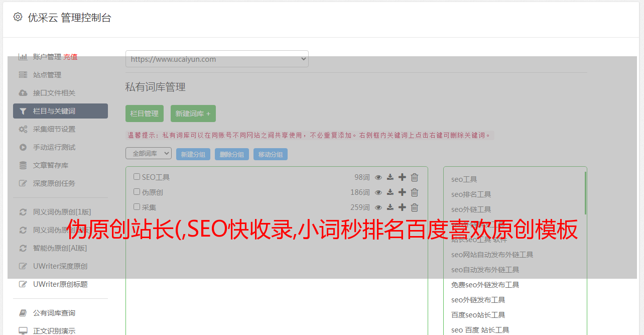Click the 新建词库 + button
The image size is (644, 335).
tap(193, 114)
